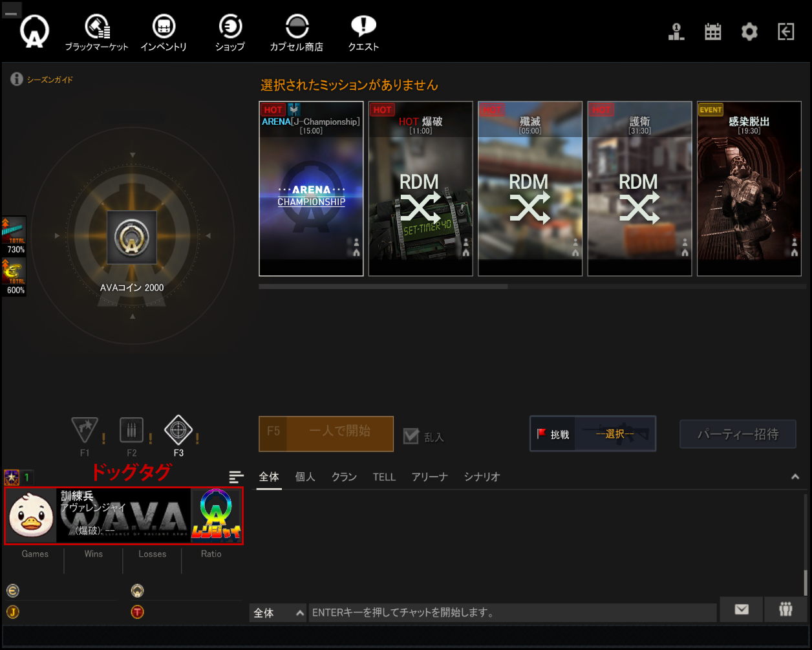812x650 pixels.
Task: Select the F3 crosshair loadout slot
Action: 178,429
